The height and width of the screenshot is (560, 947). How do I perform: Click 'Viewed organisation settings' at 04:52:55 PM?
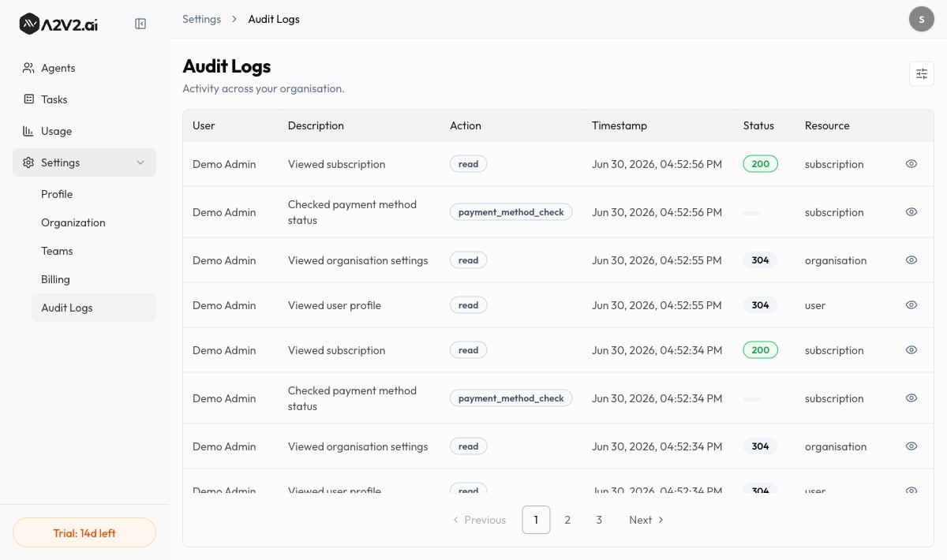tap(358, 260)
